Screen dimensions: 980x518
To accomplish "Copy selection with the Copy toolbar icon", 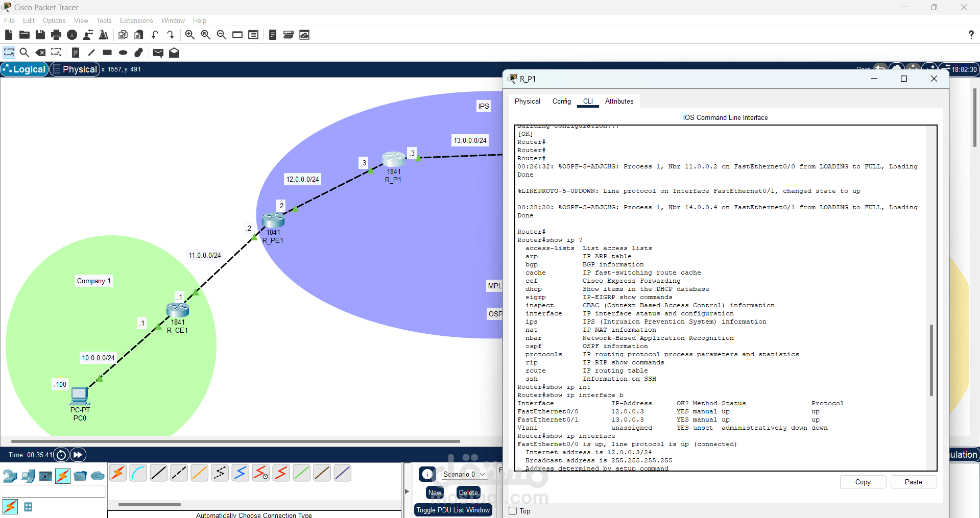I will point(123,35).
